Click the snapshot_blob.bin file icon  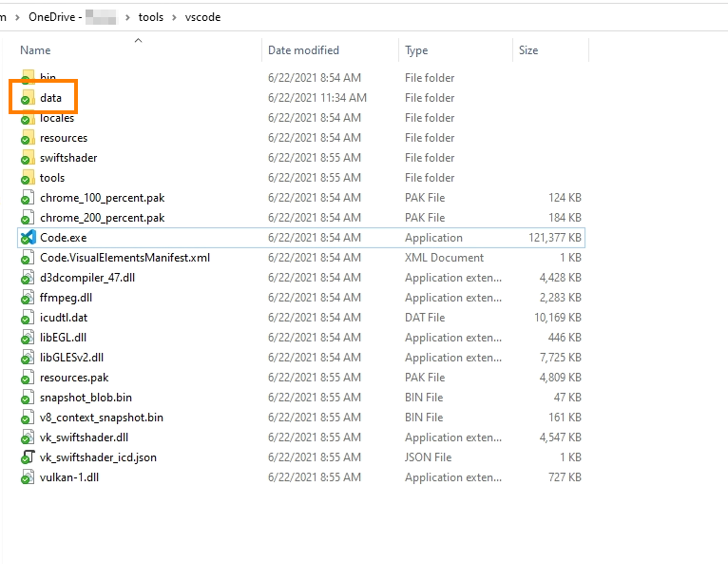pyautogui.click(x=28, y=398)
